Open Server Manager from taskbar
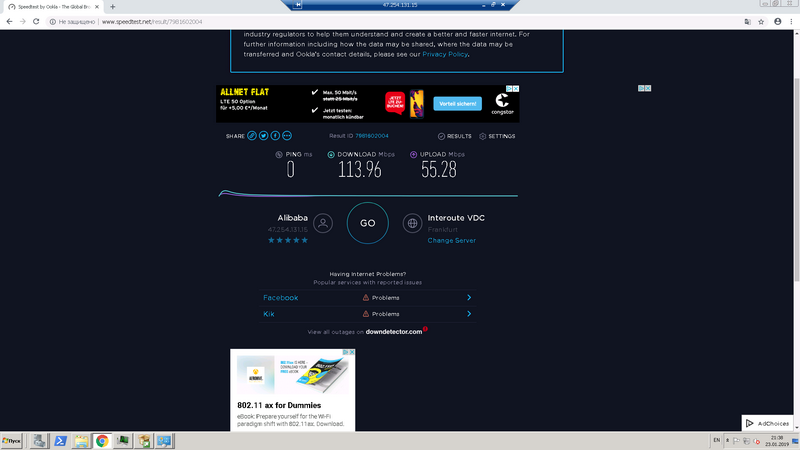Image resolution: width=800 pixels, height=450 pixels. tap(39, 441)
